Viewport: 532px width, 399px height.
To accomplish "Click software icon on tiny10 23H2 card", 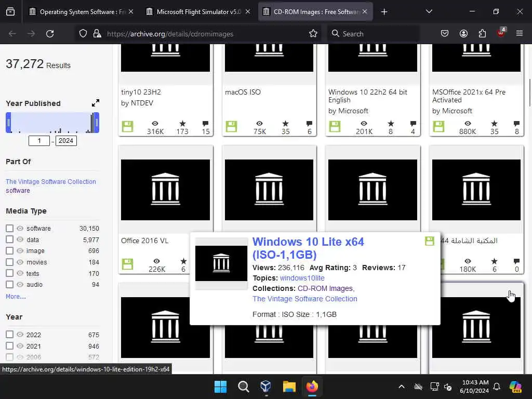I will point(128,127).
